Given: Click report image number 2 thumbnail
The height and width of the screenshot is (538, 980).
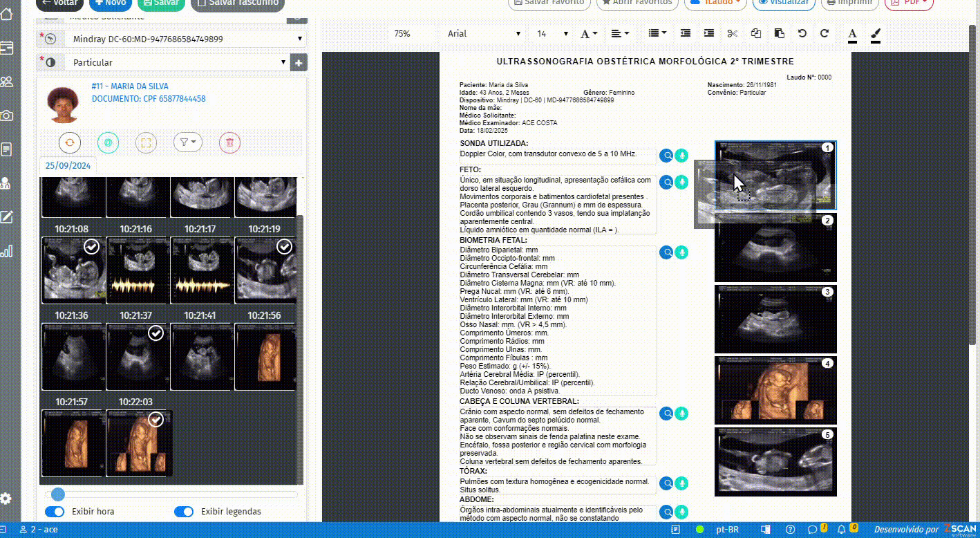Looking at the screenshot, I should pos(775,248).
